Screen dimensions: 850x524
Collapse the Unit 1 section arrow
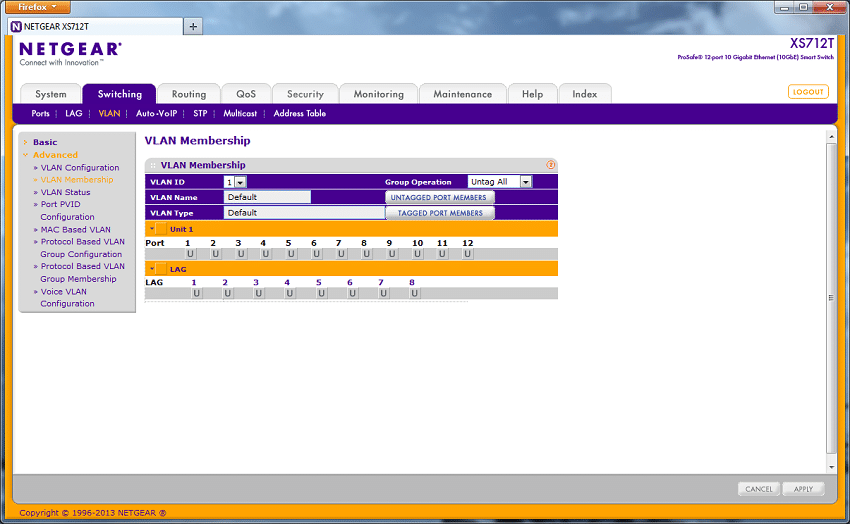(151, 229)
